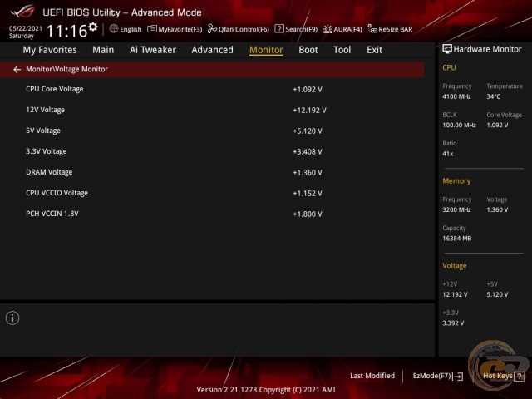Screen dimensions: 532x399
Task: Click the +5.120 V value
Action: [x=308, y=131]
